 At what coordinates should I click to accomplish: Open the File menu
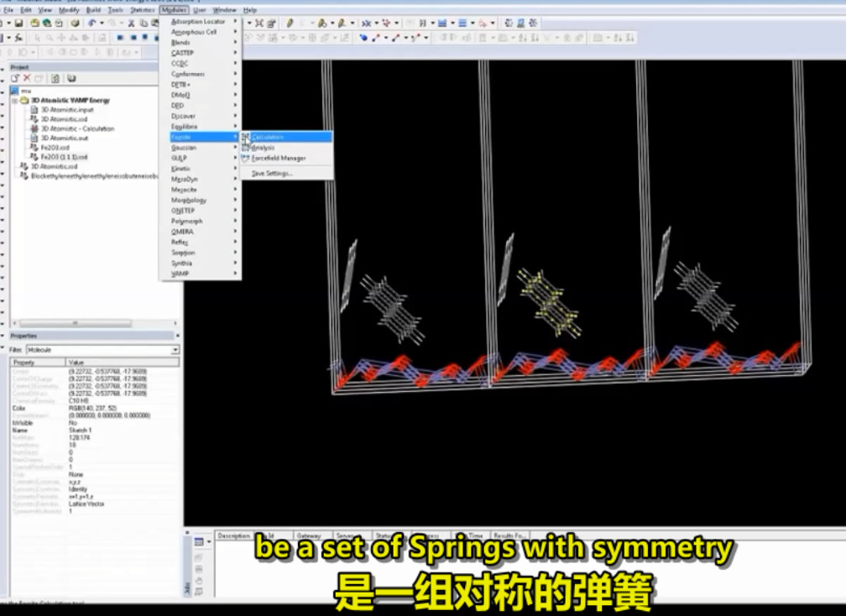(8, 10)
